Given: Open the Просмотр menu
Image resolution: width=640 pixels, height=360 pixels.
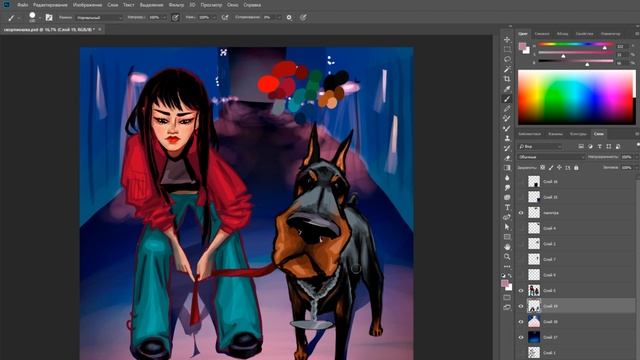Looking at the screenshot, I should click(x=211, y=5).
